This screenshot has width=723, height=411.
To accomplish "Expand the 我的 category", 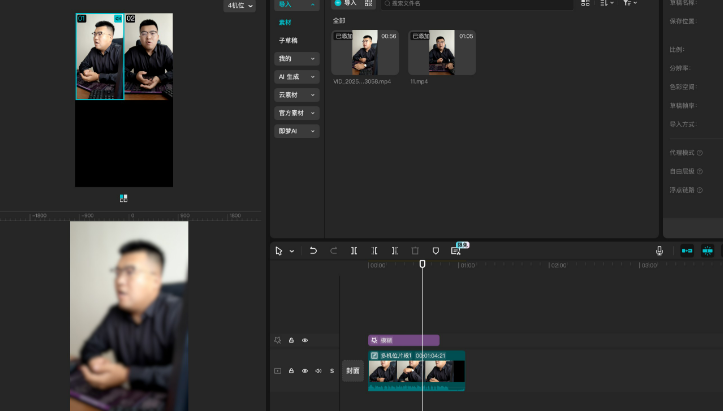I will (x=296, y=59).
